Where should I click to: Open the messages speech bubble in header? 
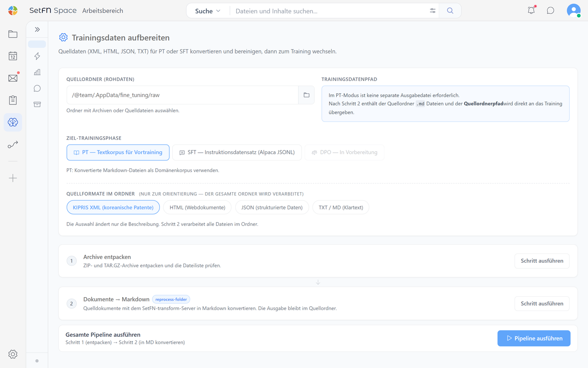550,11
